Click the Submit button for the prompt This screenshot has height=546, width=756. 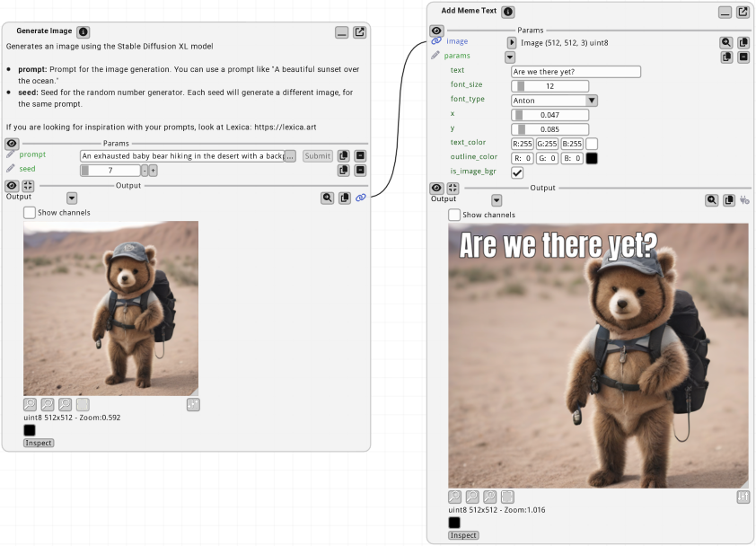tap(318, 155)
